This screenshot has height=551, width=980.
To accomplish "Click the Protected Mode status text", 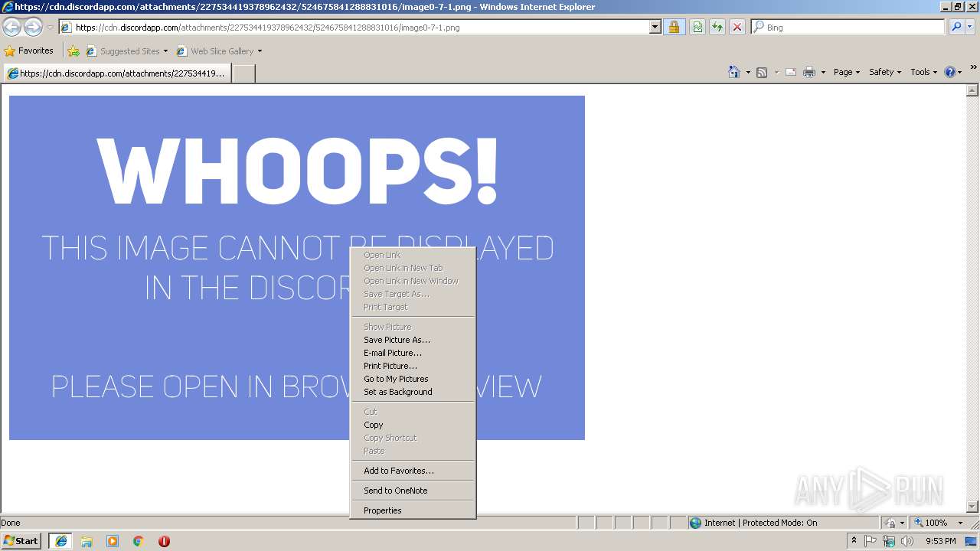I will pyautogui.click(x=779, y=523).
